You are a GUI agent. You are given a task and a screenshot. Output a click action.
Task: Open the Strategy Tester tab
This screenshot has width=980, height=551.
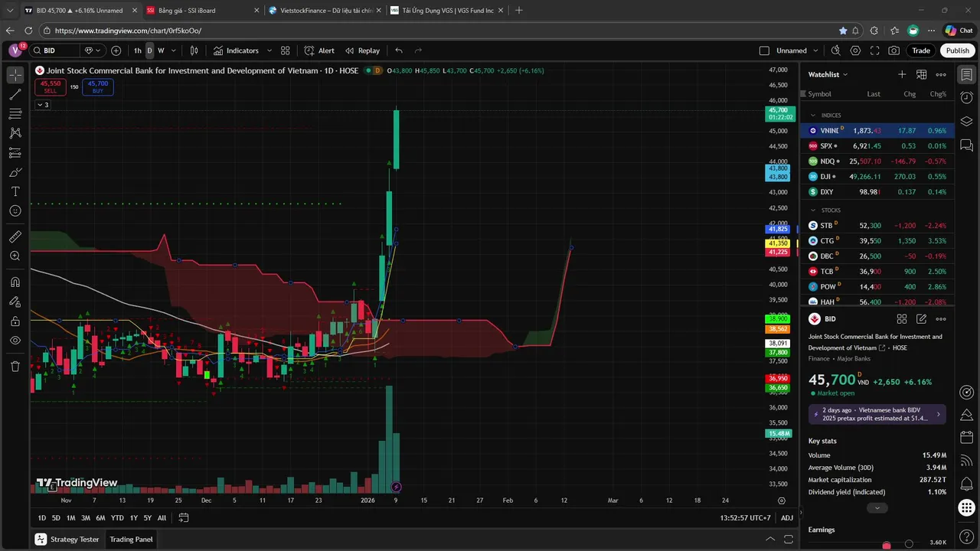[x=67, y=540]
